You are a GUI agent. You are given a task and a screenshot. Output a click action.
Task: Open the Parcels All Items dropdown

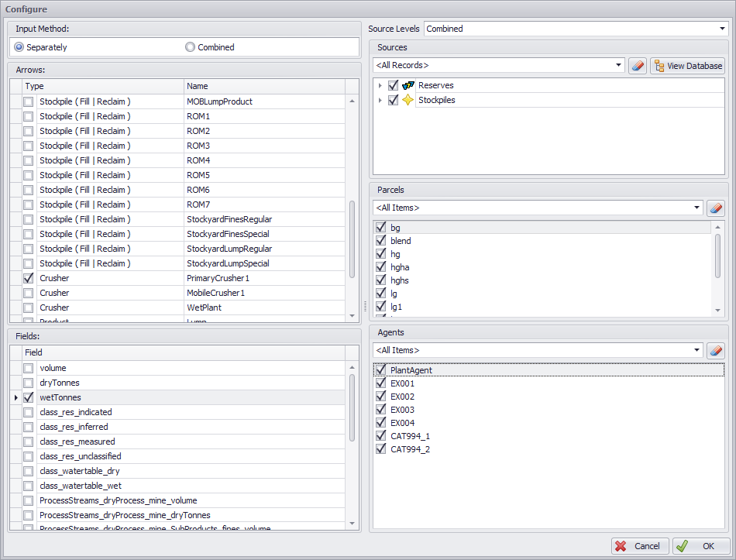(x=697, y=208)
